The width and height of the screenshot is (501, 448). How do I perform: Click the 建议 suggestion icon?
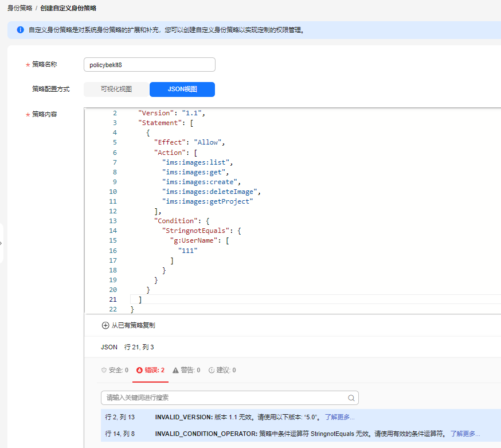[x=211, y=371]
